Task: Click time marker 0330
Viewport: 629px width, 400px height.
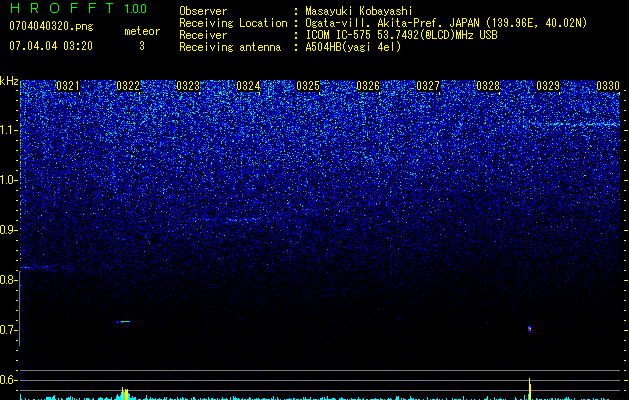Action: (x=608, y=86)
